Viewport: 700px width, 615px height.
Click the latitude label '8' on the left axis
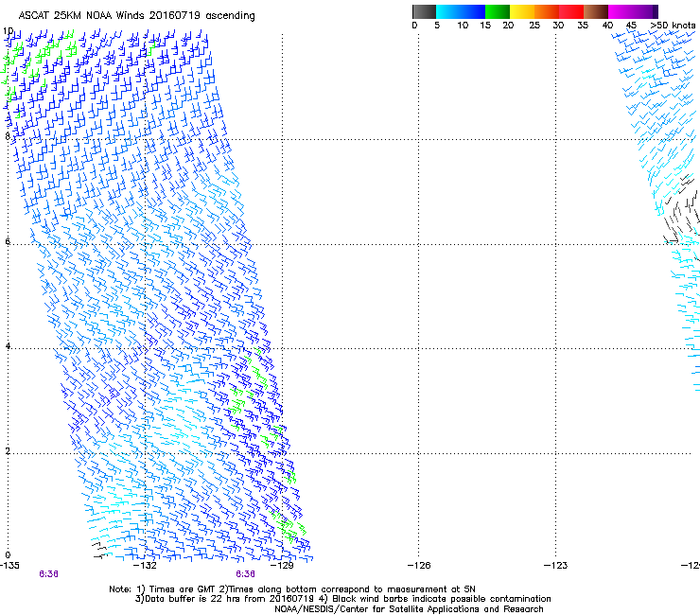click(x=8, y=136)
